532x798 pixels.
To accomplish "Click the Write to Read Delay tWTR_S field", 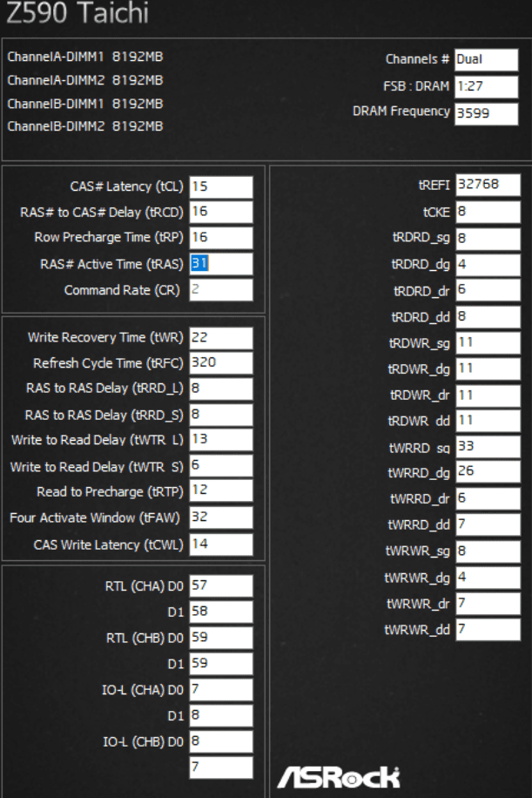I will [221, 466].
